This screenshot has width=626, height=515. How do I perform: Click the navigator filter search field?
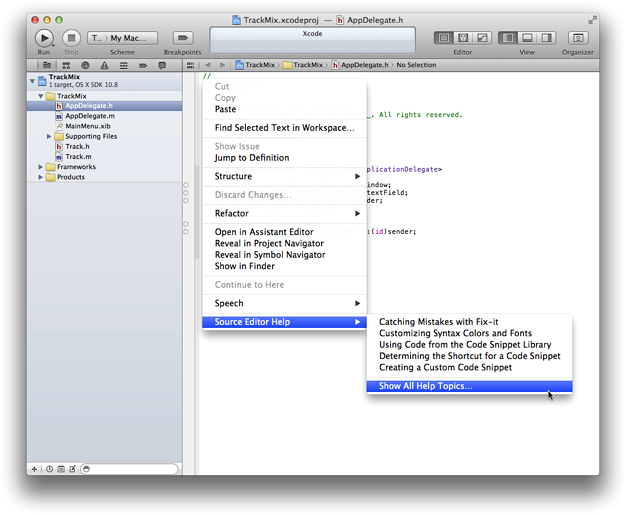tap(129, 469)
